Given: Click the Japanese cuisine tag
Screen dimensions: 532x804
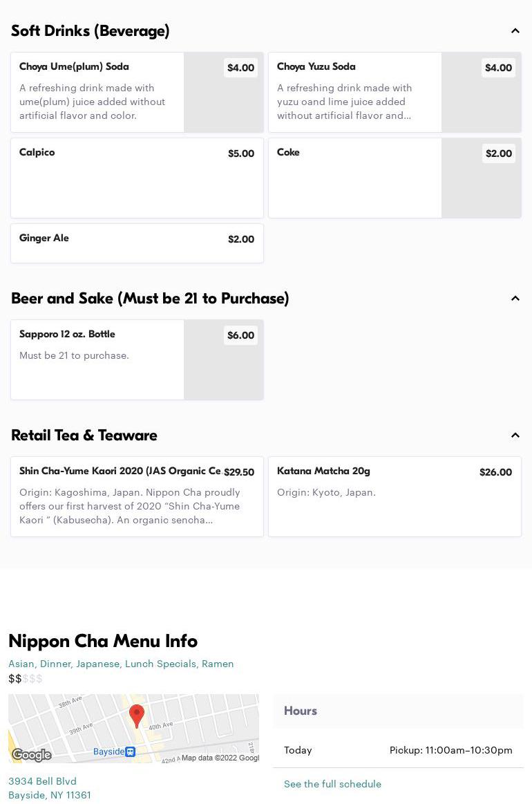Looking at the screenshot, I should pos(97,664).
